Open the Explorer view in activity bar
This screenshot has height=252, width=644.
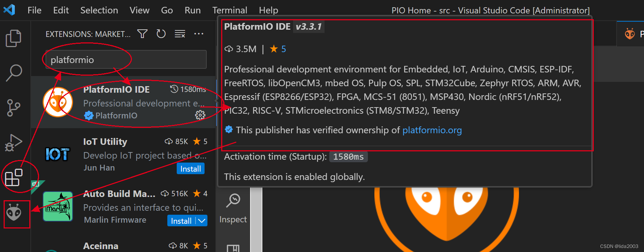(x=13, y=38)
